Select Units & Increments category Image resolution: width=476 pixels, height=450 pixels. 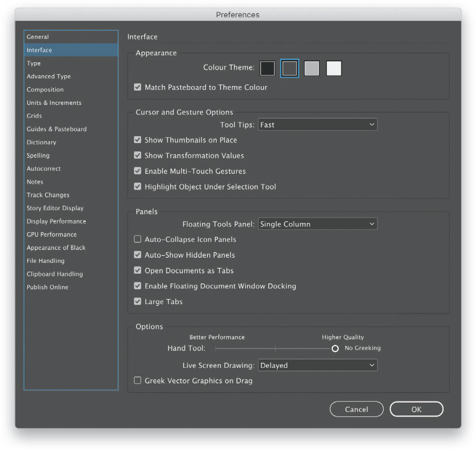pos(71,103)
